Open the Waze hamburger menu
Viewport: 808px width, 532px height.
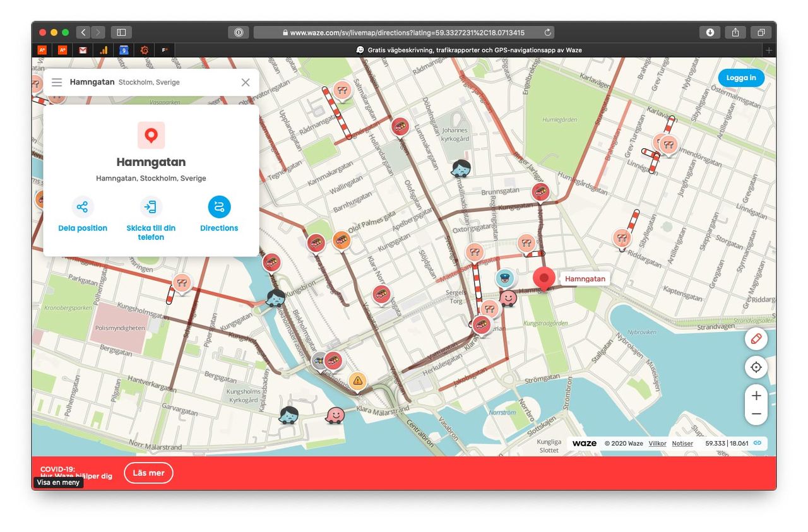pyautogui.click(x=57, y=82)
